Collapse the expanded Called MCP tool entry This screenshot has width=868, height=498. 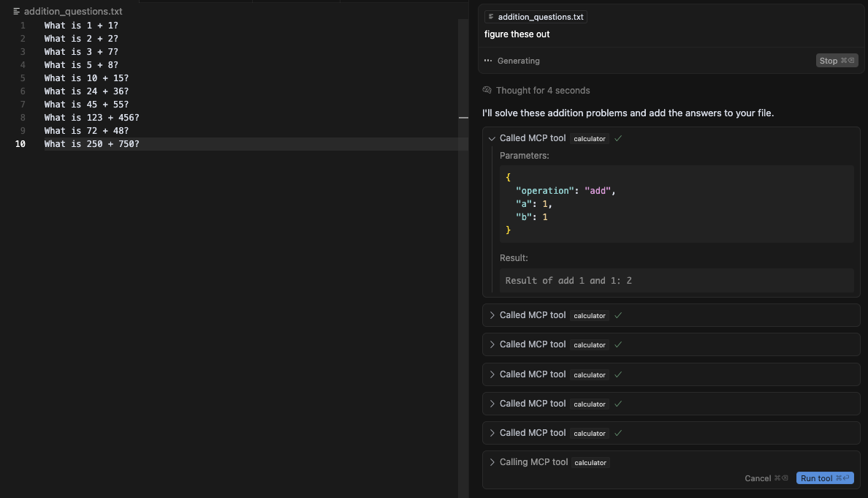tap(492, 138)
